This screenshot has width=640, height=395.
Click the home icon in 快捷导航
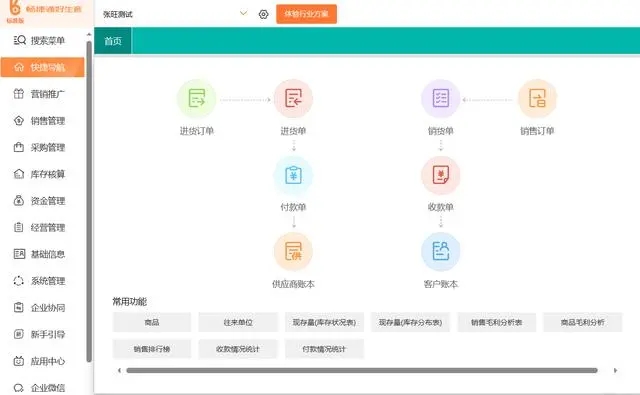point(19,67)
